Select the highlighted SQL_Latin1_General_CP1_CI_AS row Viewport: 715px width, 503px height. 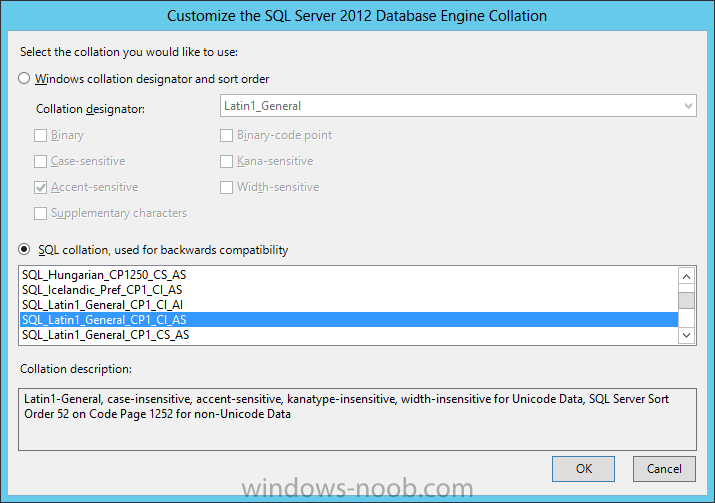tap(349, 320)
